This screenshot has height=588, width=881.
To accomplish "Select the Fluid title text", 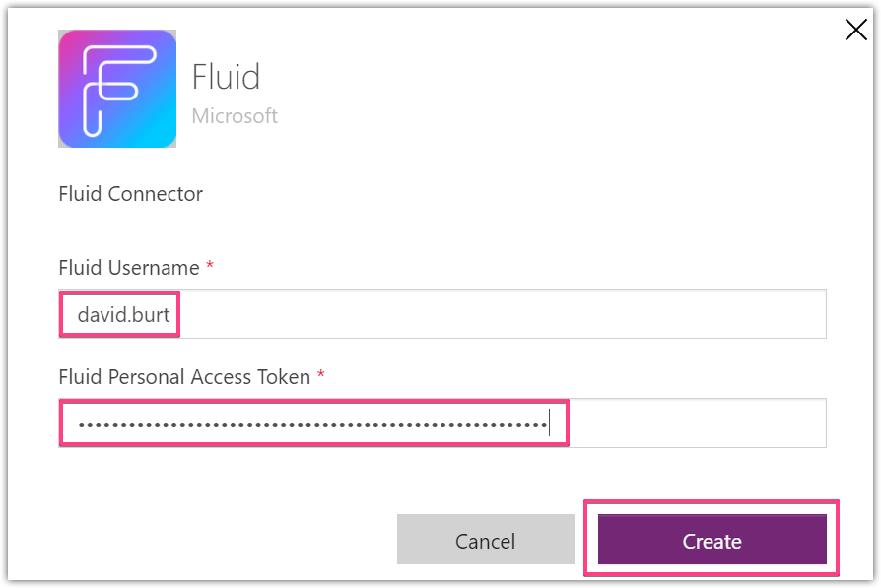I will [226, 77].
